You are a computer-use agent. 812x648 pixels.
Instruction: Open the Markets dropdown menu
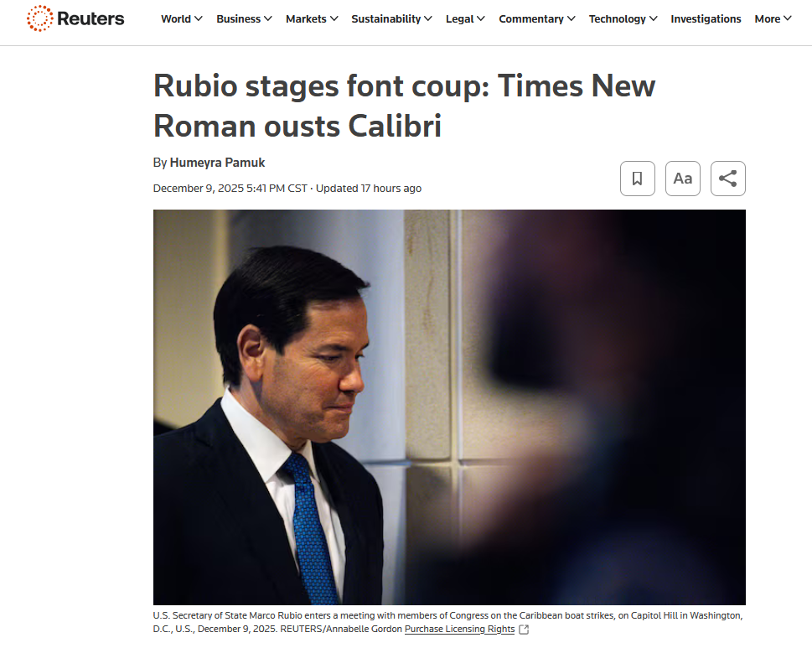[312, 18]
